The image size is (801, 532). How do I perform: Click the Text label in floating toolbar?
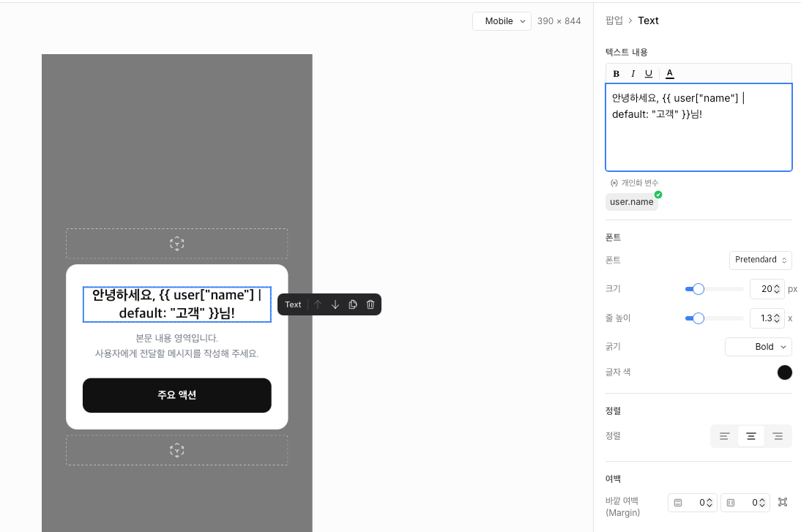pyautogui.click(x=293, y=304)
